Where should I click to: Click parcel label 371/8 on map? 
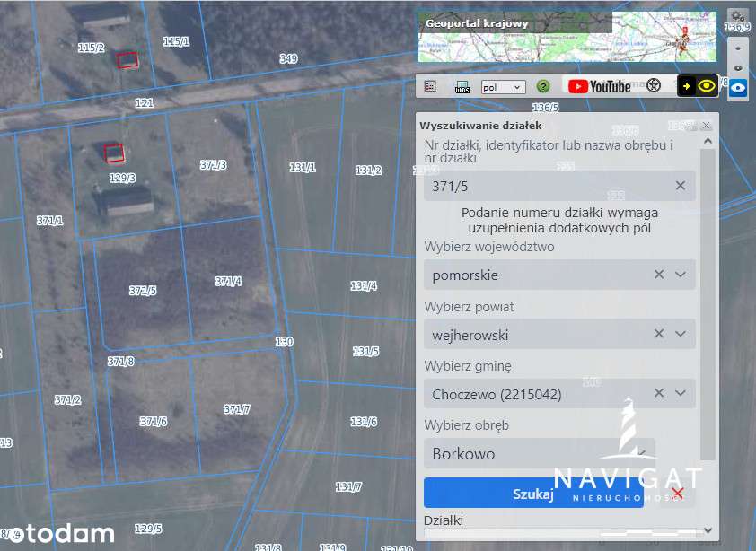121,361
